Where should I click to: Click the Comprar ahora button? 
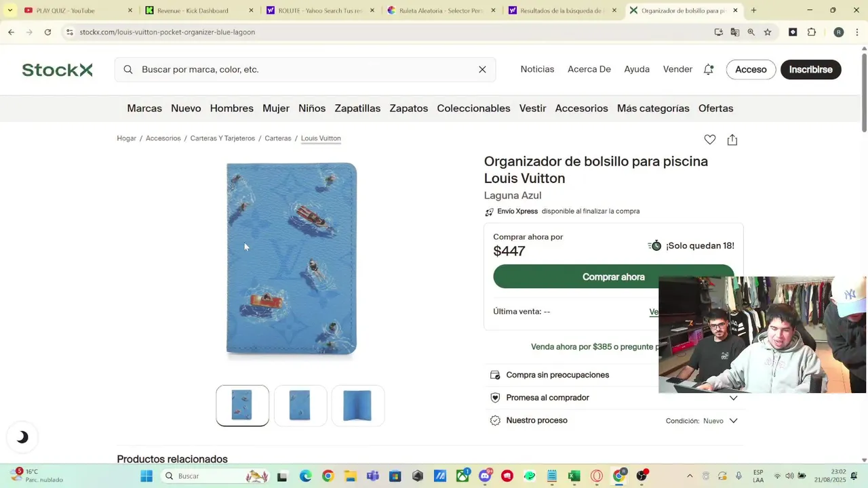click(x=614, y=277)
